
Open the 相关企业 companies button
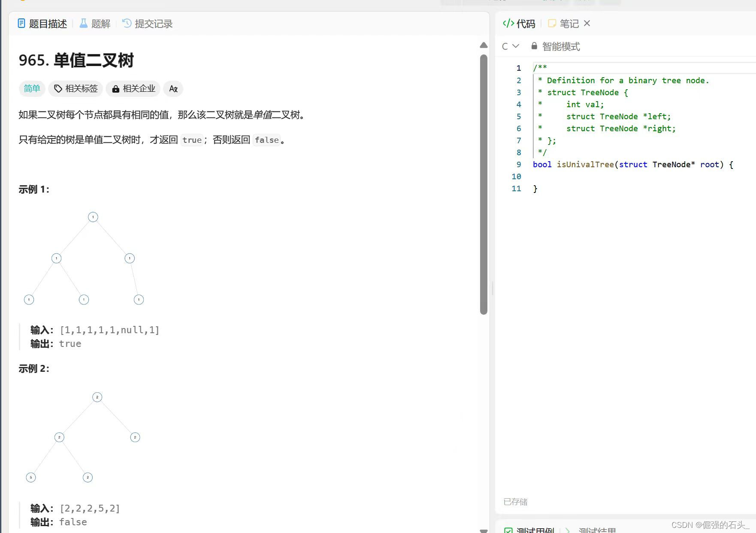tap(133, 88)
